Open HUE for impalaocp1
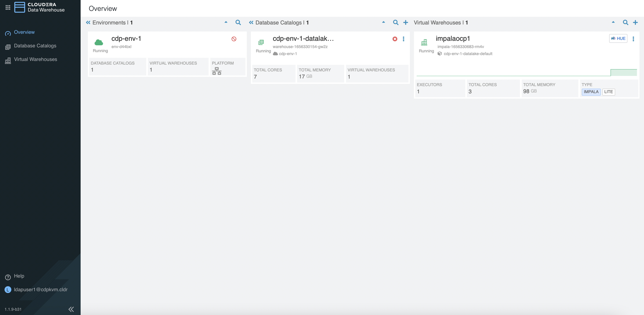 click(618, 39)
